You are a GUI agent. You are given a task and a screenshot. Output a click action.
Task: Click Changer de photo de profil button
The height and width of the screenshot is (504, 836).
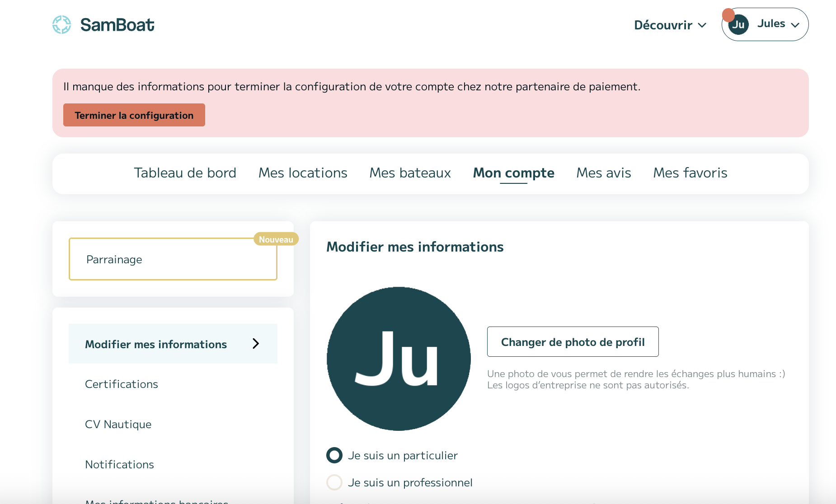pos(573,342)
